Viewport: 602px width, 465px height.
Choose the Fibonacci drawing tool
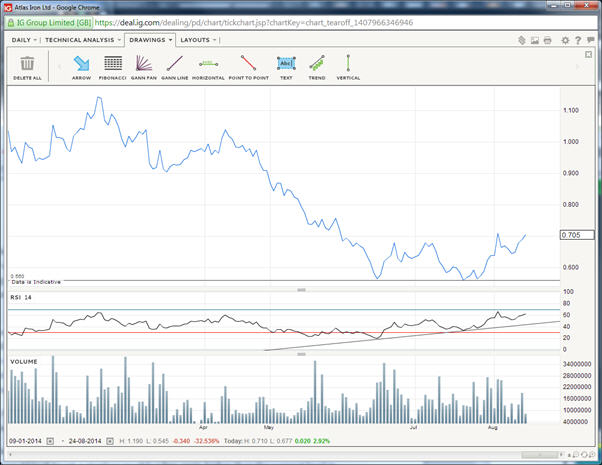[x=113, y=64]
